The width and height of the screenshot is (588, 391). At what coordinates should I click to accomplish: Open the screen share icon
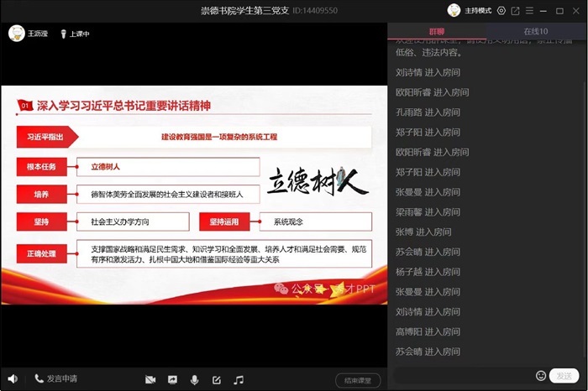(172, 380)
